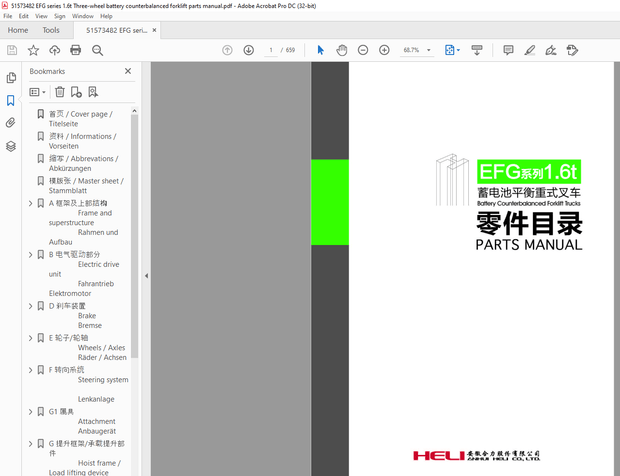
Task: Select the highlight text pen tool
Action: click(x=529, y=50)
